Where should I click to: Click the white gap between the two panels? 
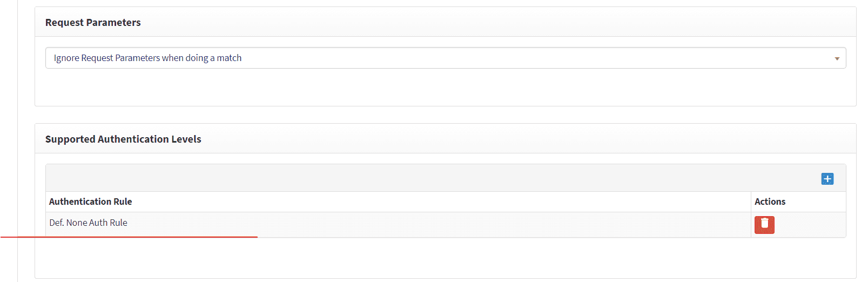pyautogui.click(x=445, y=115)
